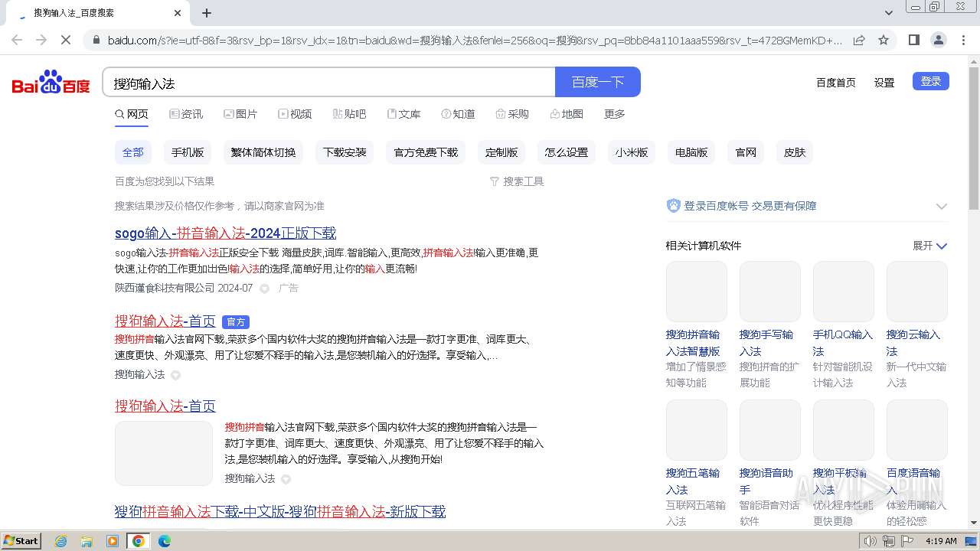The image size is (980, 551).
Task: Select the 定制版 filter chip
Action: [501, 152]
